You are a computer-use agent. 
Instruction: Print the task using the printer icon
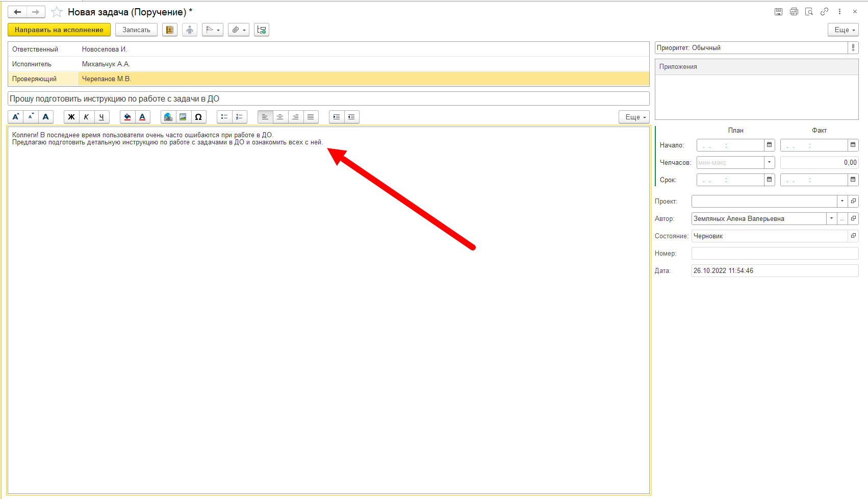[x=794, y=12]
